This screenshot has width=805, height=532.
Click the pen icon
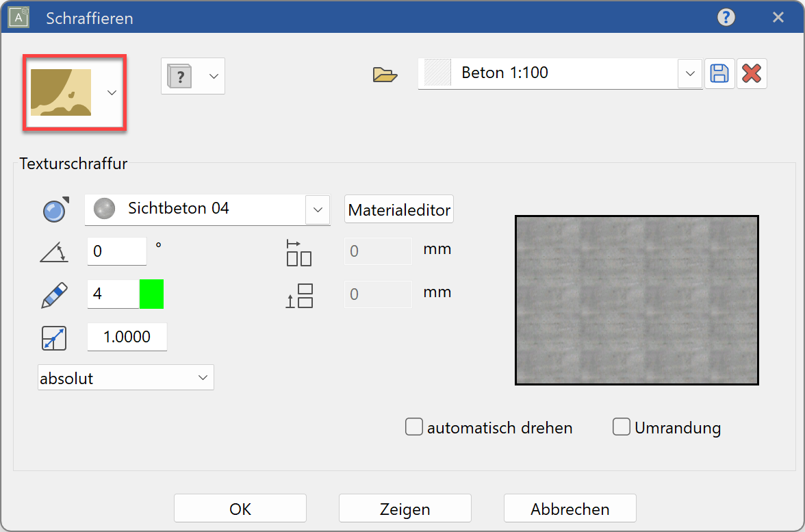coord(55,294)
